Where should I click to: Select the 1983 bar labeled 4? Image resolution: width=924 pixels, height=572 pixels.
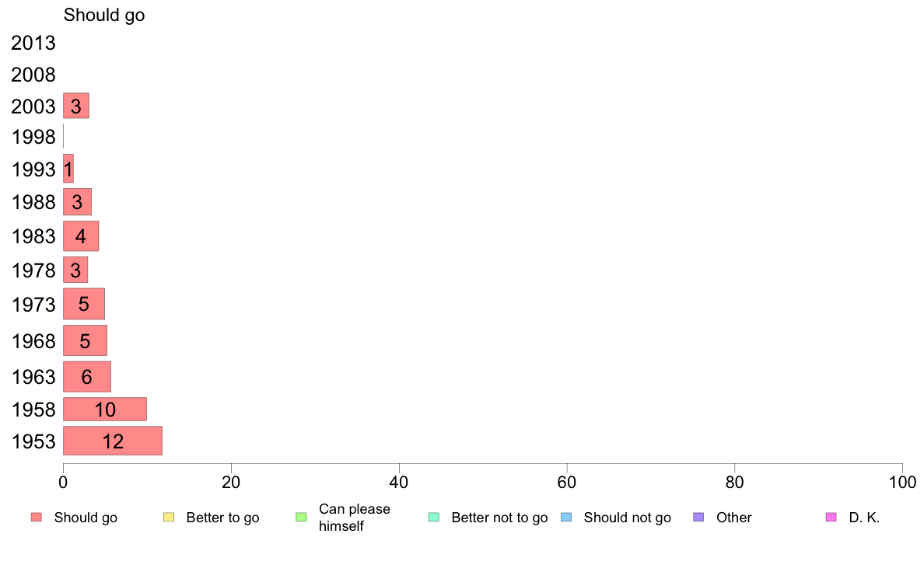pyautogui.click(x=81, y=236)
